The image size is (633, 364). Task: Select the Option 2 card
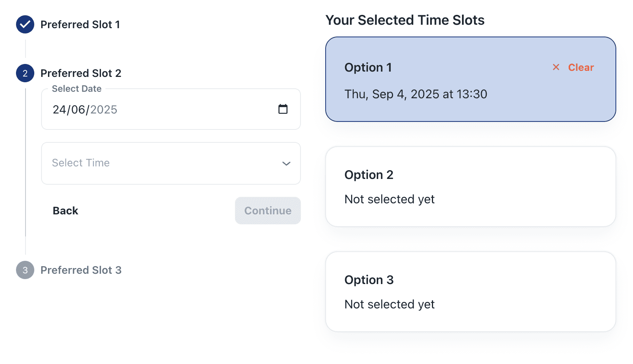tap(471, 187)
